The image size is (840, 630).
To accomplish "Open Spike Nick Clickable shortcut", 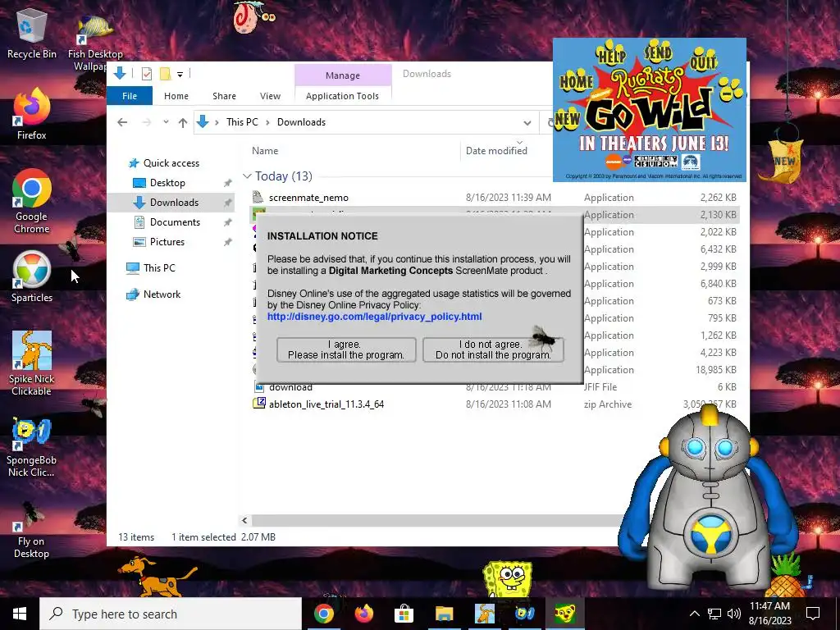I will point(32,363).
